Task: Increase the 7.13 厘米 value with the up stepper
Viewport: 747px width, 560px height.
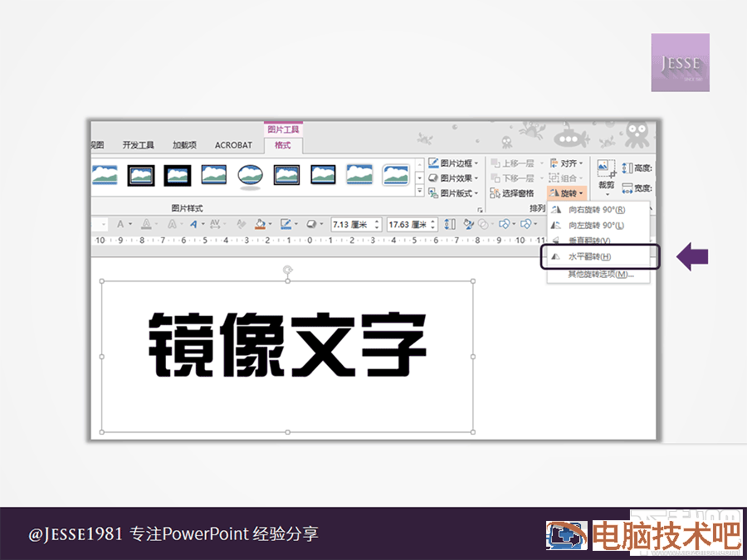Action: click(377, 222)
